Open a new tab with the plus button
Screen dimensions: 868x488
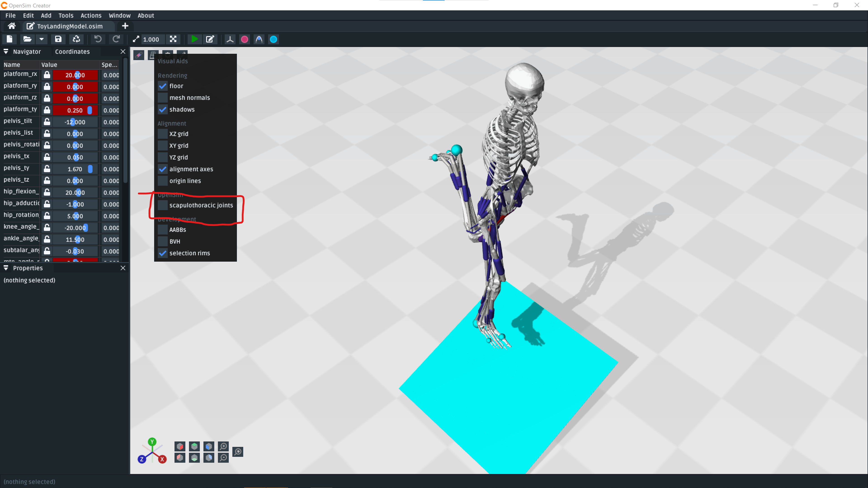click(125, 26)
